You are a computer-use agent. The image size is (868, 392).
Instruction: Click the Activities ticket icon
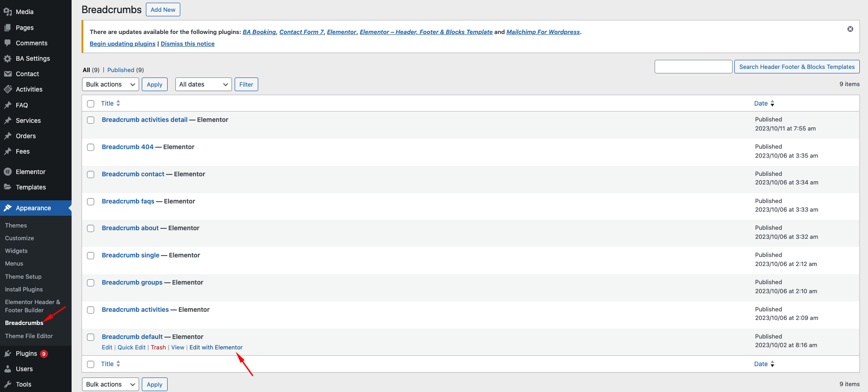coord(8,89)
